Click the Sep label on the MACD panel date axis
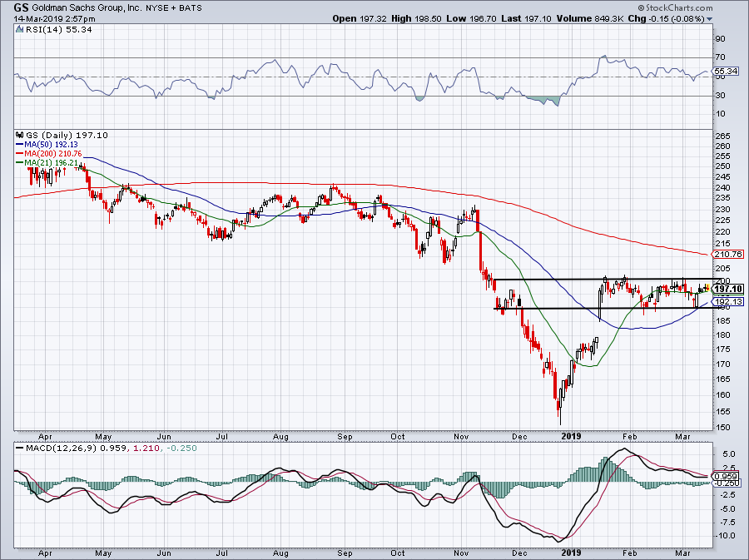 coord(345,553)
